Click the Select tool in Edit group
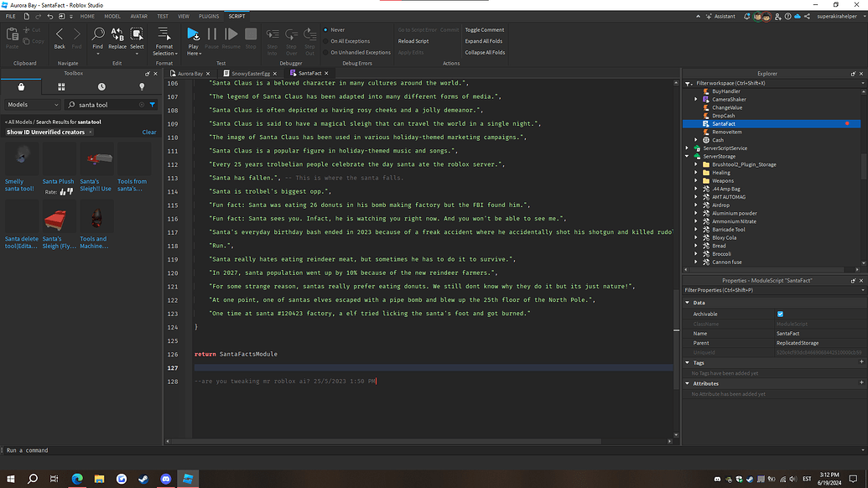This screenshot has height=488, width=868. [x=137, y=39]
